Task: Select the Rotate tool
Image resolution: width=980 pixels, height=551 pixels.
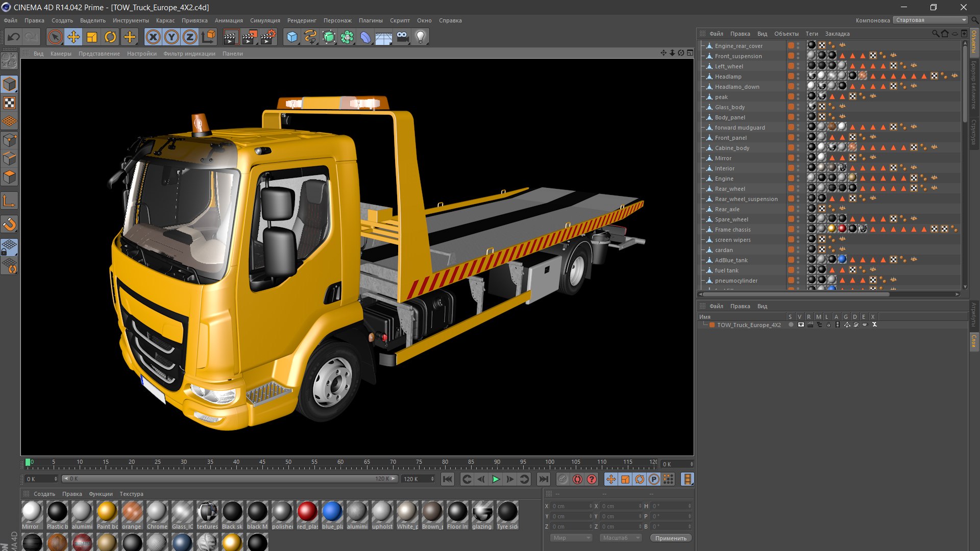Action: pos(110,37)
